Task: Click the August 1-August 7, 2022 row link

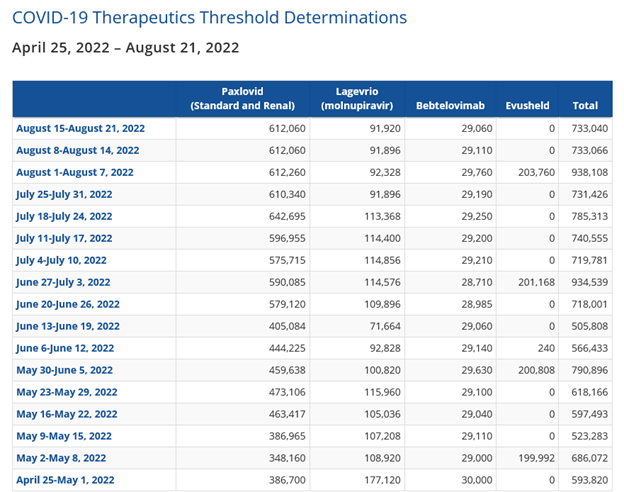Action: point(74,172)
